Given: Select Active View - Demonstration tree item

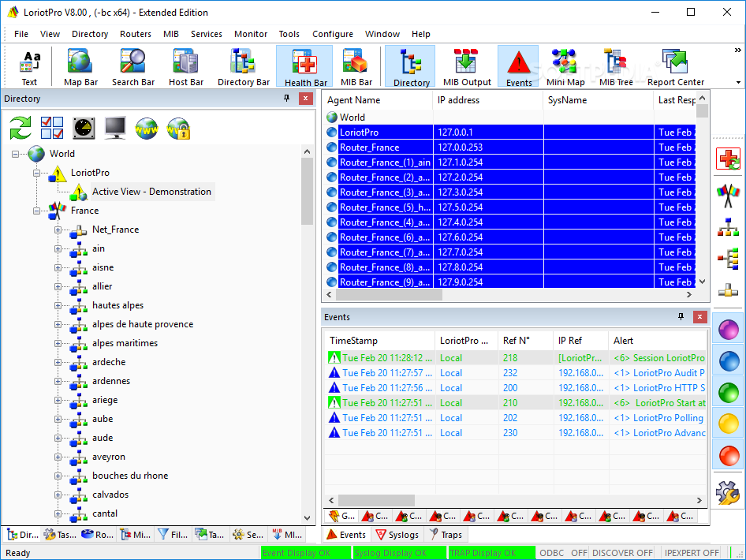Looking at the screenshot, I should tap(151, 192).
